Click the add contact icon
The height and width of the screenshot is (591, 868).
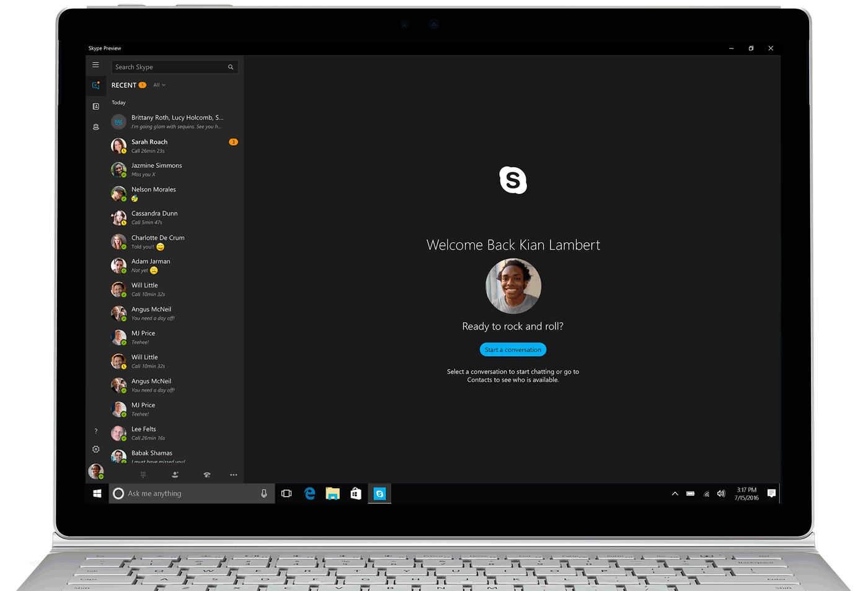pos(175,475)
